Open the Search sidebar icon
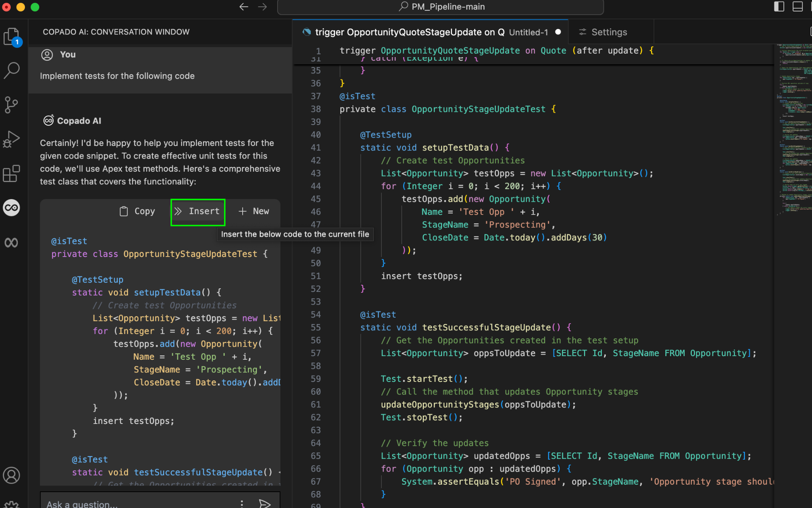This screenshot has height=508, width=812. click(11, 70)
